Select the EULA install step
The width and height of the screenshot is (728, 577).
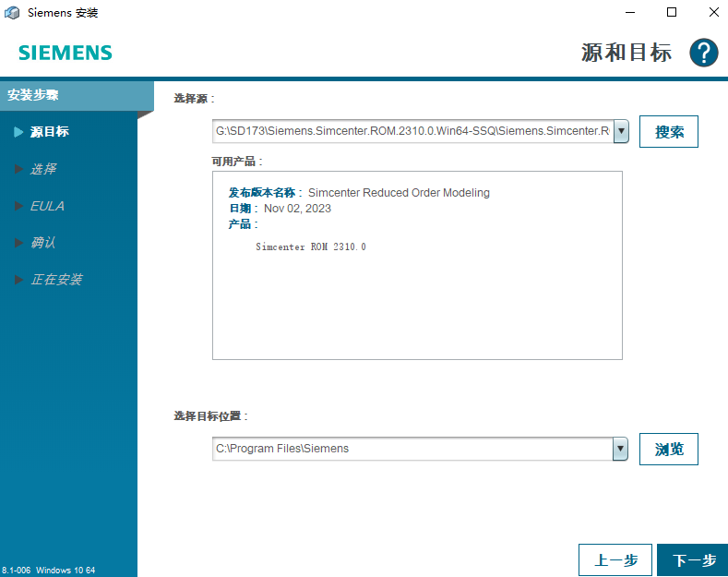click(x=47, y=206)
